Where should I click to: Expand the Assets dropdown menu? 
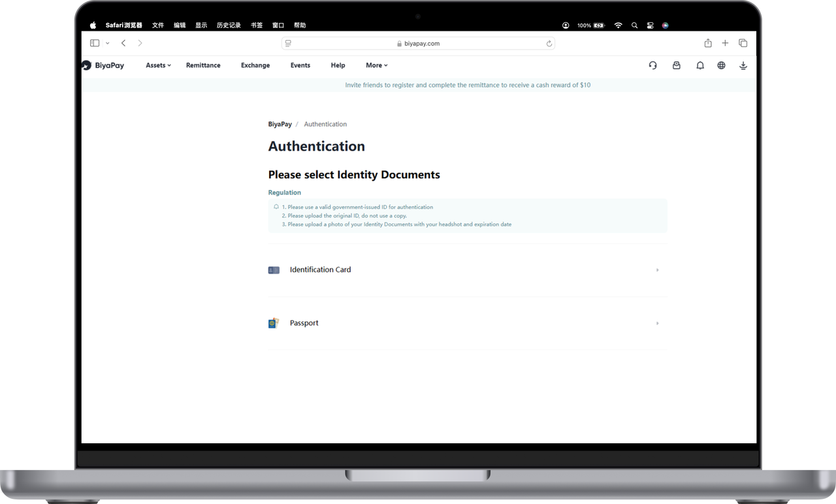click(158, 65)
